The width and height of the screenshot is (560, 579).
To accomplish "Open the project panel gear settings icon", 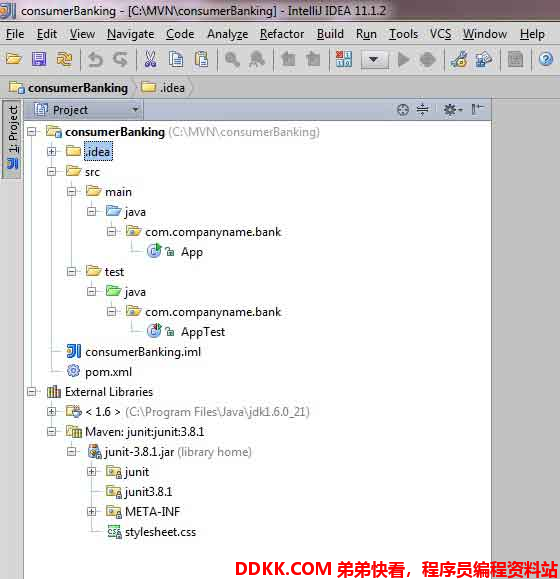I will coord(452,110).
